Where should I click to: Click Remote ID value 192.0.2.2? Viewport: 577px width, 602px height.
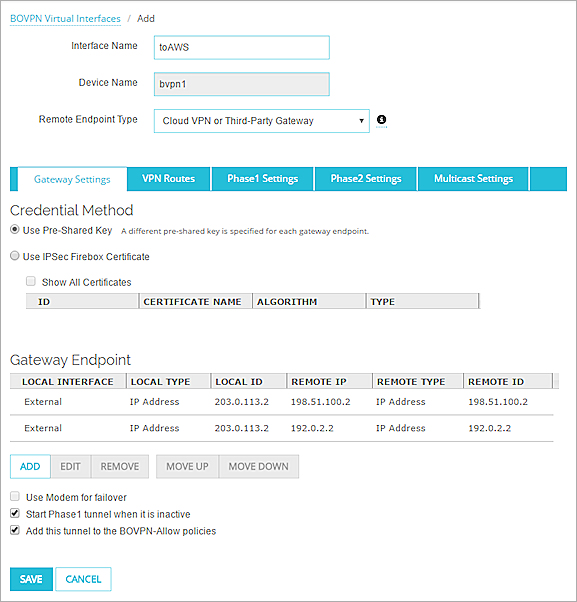tap(489, 428)
